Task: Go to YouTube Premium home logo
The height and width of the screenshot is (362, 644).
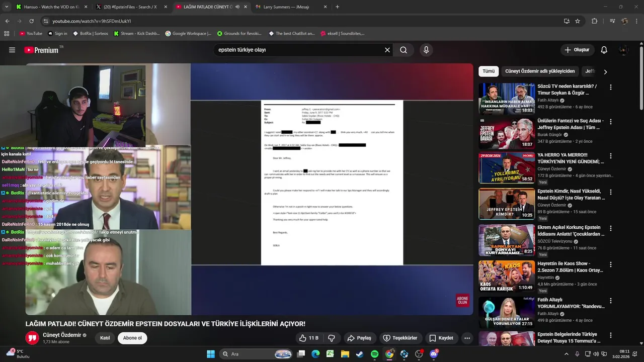Action: click(41, 50)
